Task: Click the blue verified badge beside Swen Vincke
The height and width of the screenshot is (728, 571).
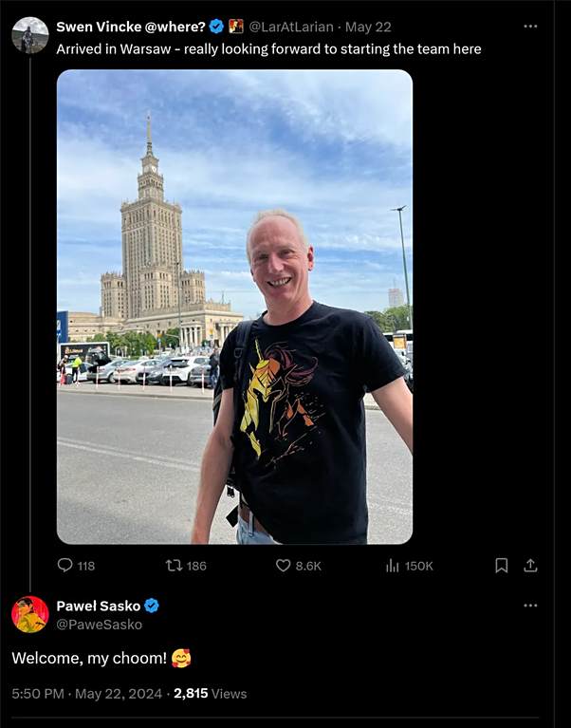Action: [216, 27]
